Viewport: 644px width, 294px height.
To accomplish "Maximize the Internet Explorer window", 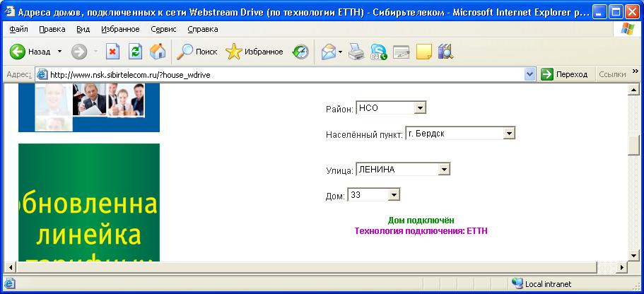I will [616, 11].
